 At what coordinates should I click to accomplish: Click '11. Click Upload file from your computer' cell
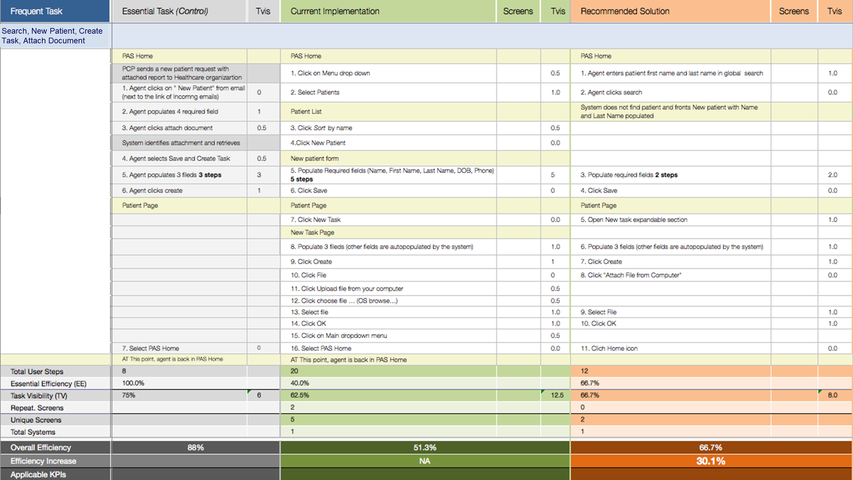pos(388,288)
